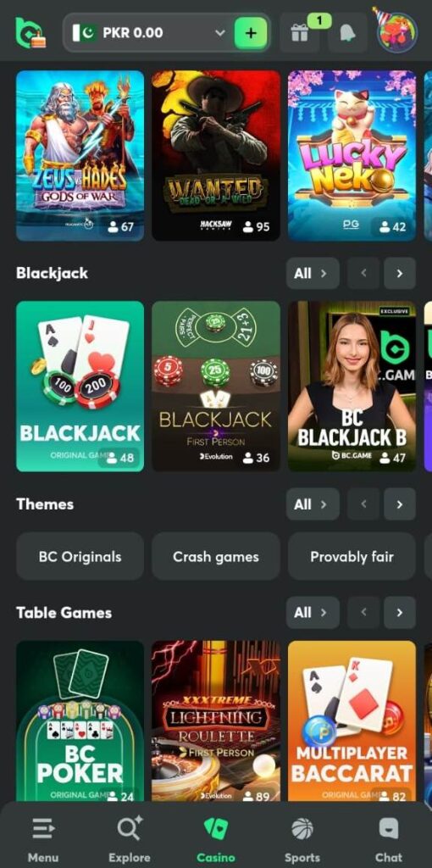Select the Casino tab in bottom bar
The image size is (432, 868).
tap(216, 839)
